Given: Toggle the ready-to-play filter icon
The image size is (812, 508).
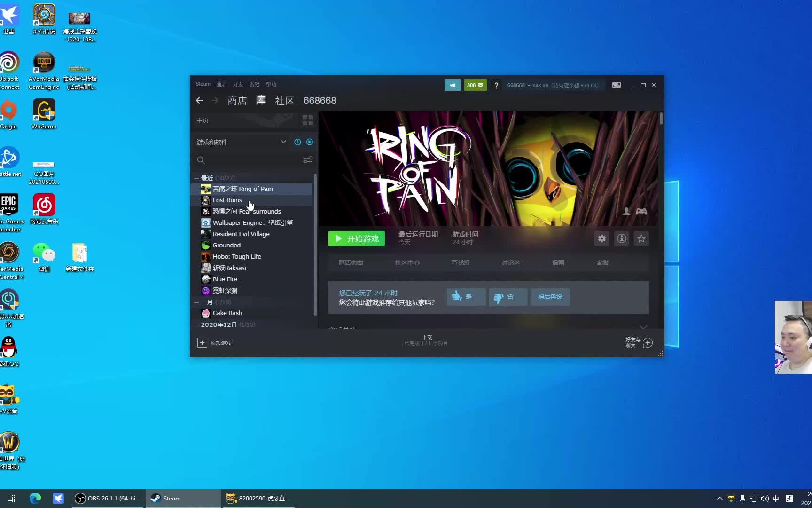Looking at the screenshot, I should click(x=310, y=142).
